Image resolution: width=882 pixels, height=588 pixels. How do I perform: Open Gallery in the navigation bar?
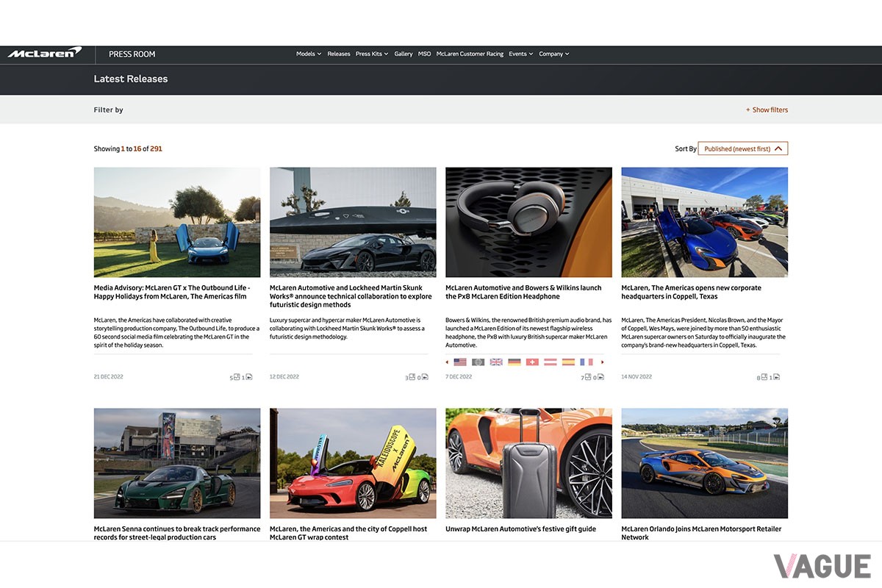pyautogui.click(x=404, y=54)
